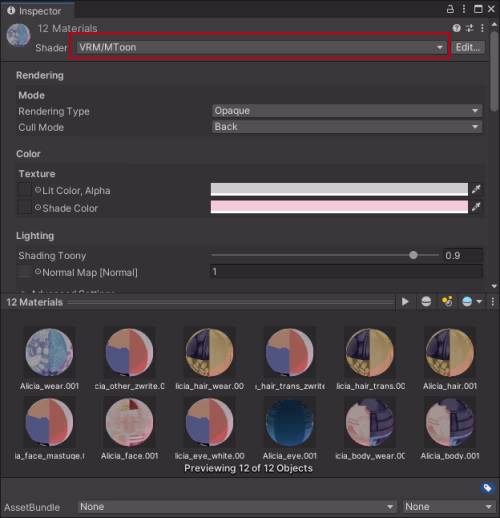Click the 'Previewing 12 of 12 Objects' text
This screenshot has width=500, height=518.
(248, 468)
